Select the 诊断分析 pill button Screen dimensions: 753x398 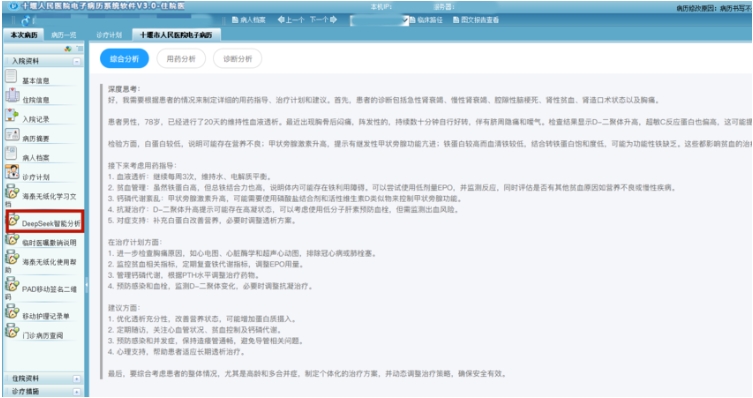pos(238,59)
